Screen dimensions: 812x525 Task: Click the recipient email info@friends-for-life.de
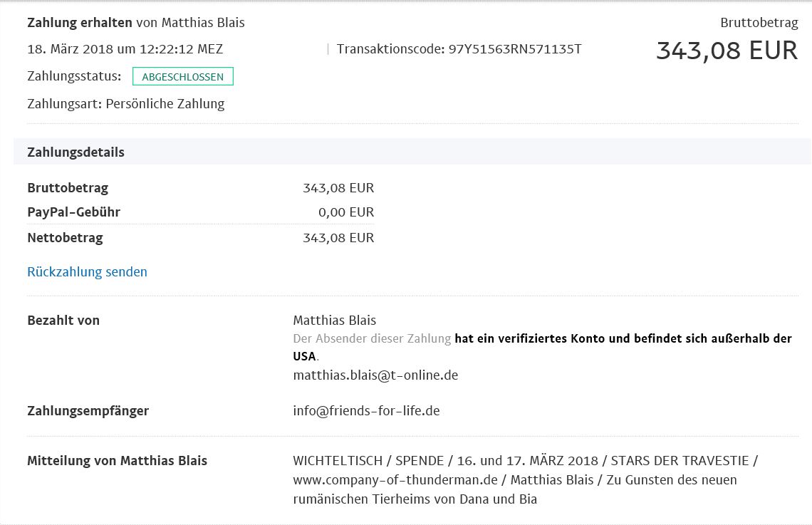[366, 410]
